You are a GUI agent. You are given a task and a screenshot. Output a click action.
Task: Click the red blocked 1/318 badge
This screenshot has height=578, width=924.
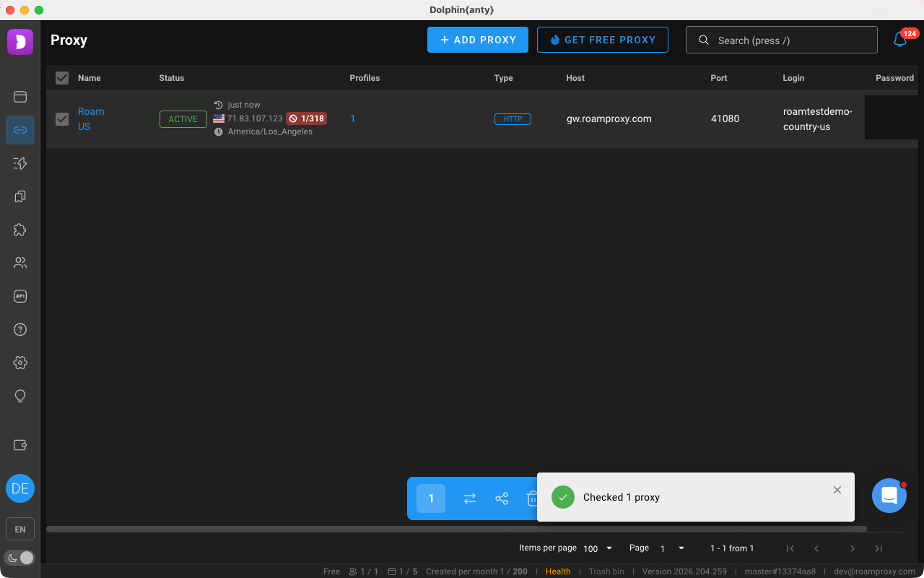pyautogui.click(x=306, y=118)
